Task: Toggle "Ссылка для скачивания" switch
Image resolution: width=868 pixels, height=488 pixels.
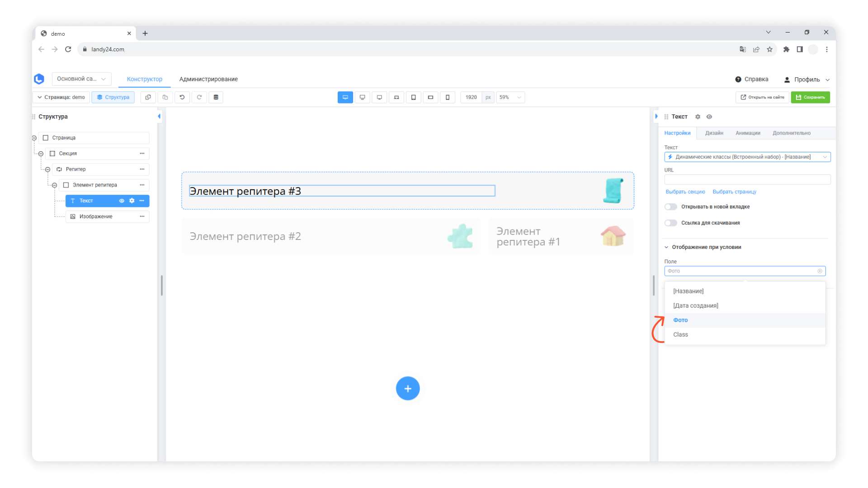Action: (x=670, y=223)
